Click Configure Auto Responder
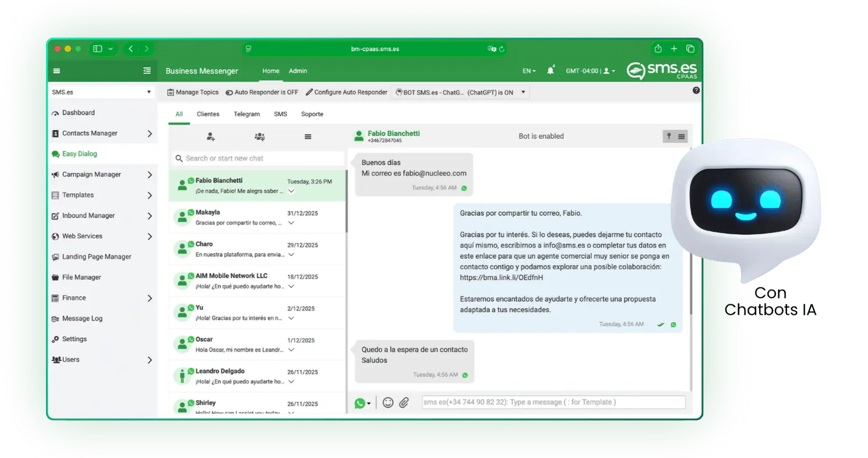The height and width of the screenshot is (458, 868). tap(346, 92)
